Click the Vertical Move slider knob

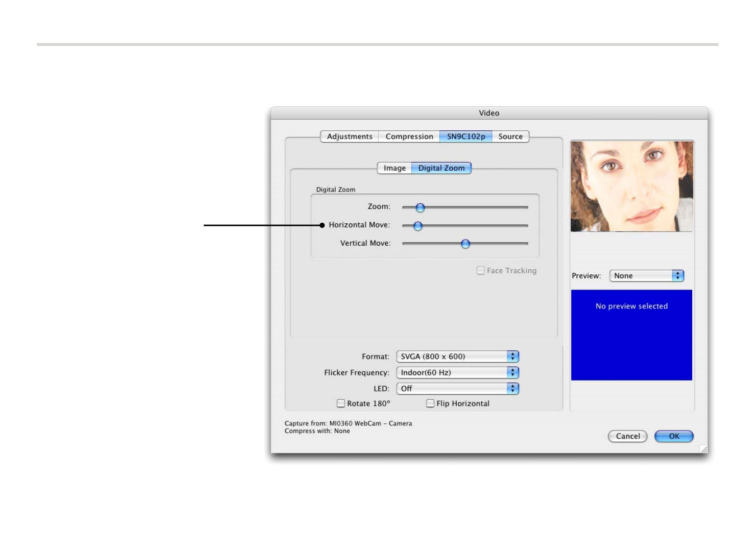pos(466,244)
